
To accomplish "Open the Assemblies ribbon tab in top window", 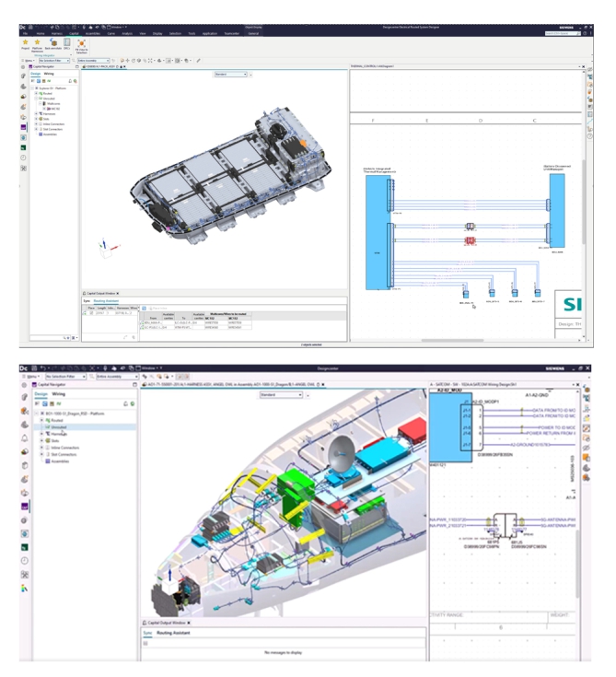I will point(92,33).
